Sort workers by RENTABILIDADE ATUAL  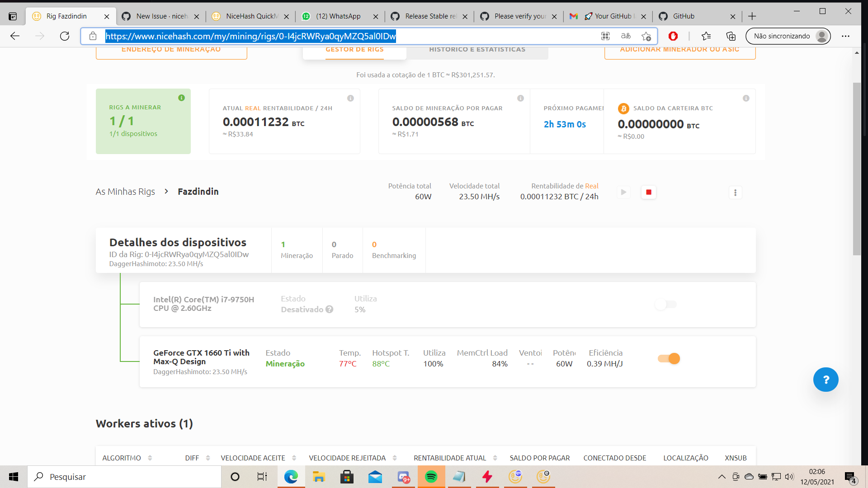click(450, 458)
